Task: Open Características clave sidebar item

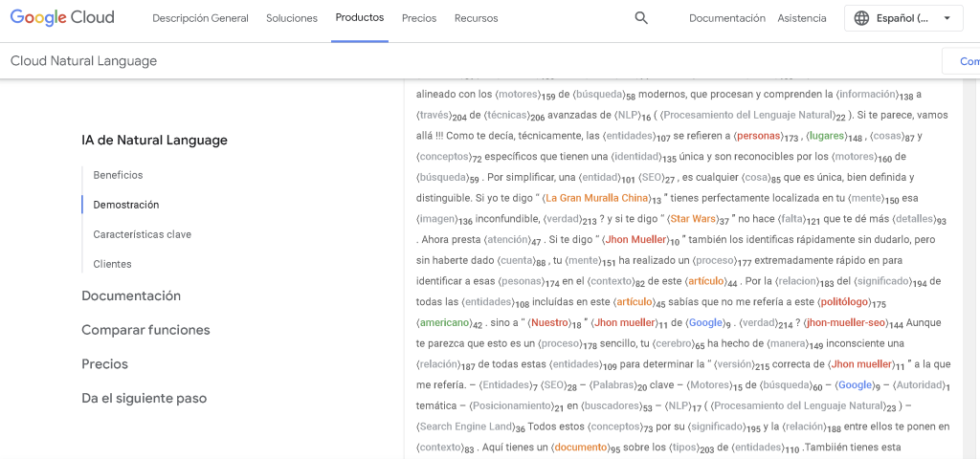Action: pos(142,234)
